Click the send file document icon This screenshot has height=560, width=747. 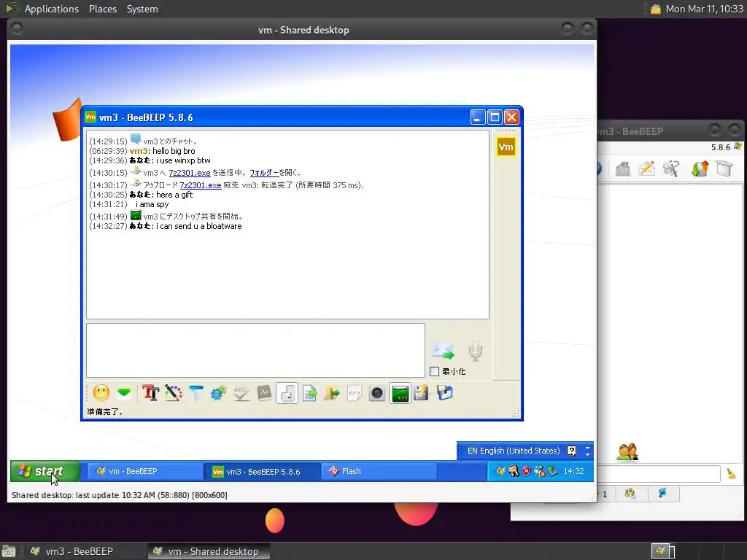coord(309,393)
